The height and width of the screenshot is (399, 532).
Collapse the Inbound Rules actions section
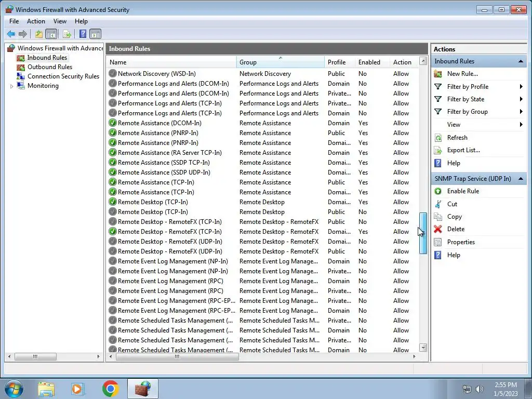click(x=521, y=61)
